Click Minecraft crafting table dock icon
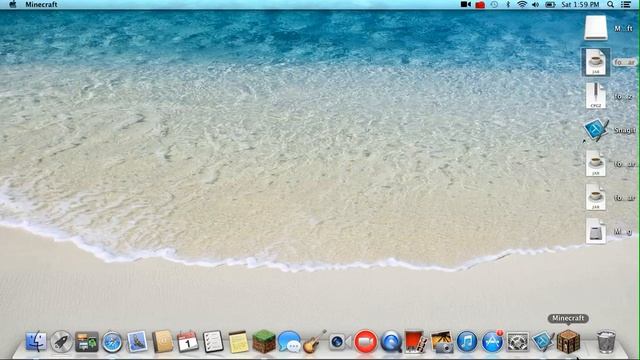This screenshot has height=360, width=640. click(x=568, y=342)
